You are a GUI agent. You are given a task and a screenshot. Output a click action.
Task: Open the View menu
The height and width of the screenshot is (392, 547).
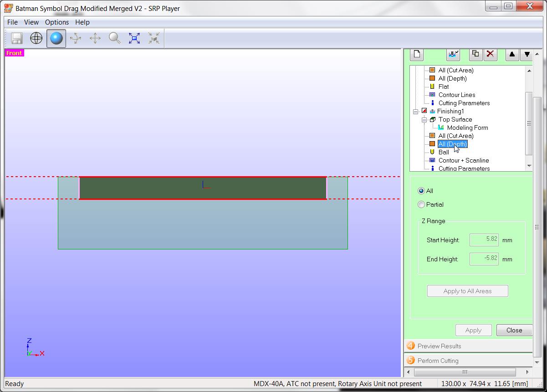[x=31, y=22]
